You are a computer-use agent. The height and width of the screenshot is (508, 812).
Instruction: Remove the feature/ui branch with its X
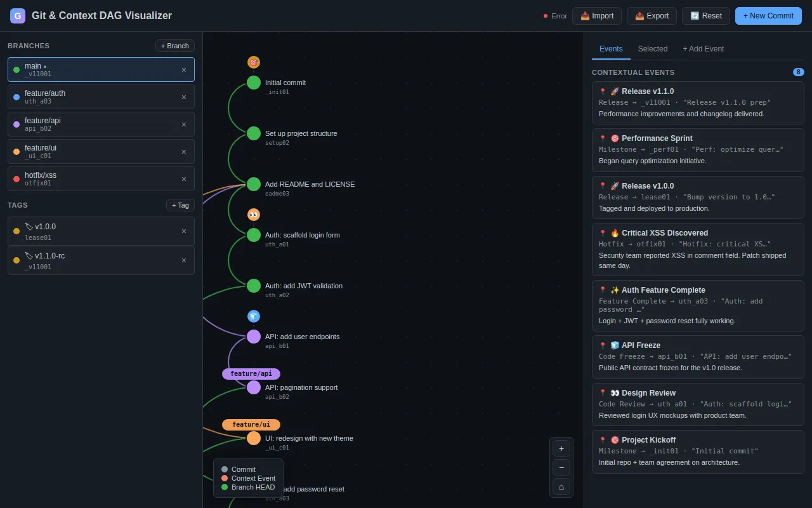coord(184,152)
